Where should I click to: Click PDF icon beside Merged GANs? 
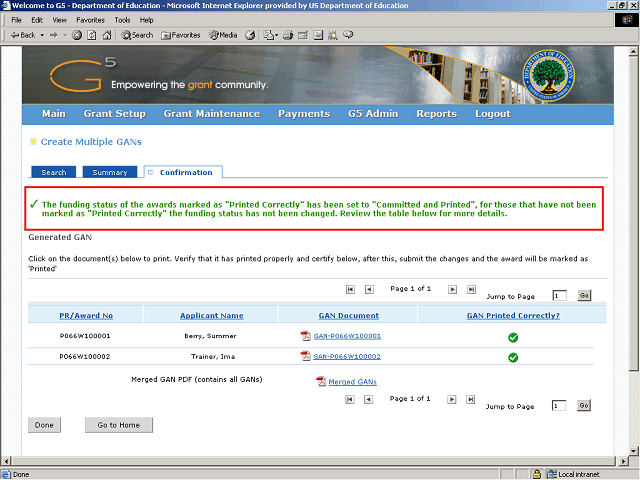click(321, 381)
